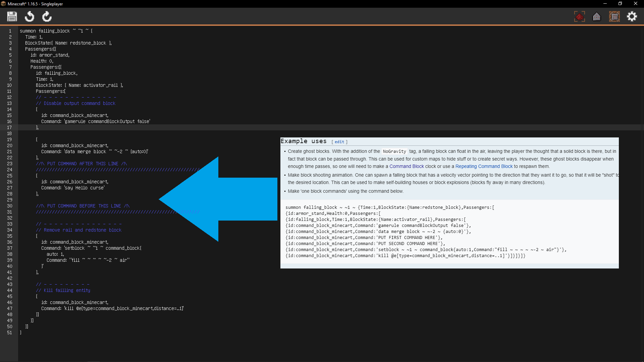The width and height of the screenshot is (644, 362).
Task: Click the 'Disable output command block' comment
Action: (x=79, y=104)
